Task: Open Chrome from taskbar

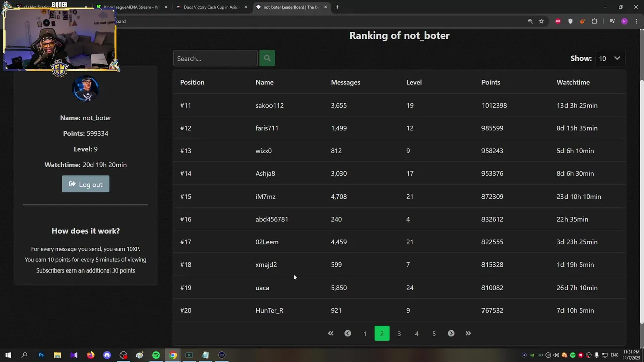Action: point(173,355)
